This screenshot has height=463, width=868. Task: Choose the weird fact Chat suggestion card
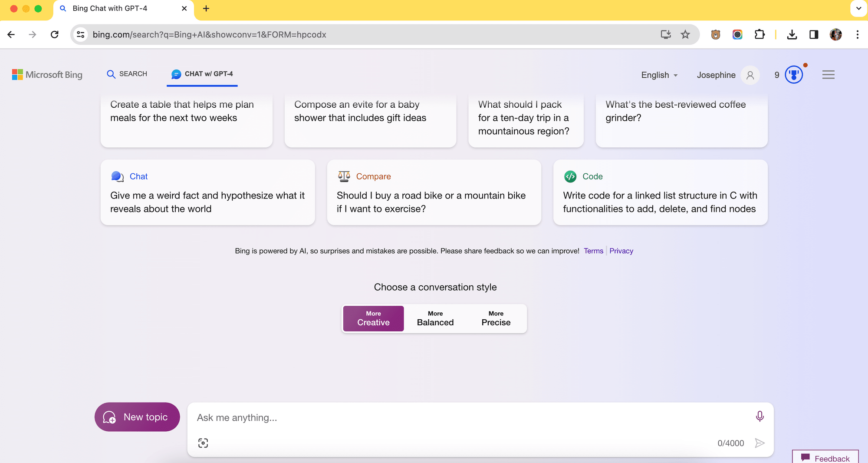pos(208,192)
